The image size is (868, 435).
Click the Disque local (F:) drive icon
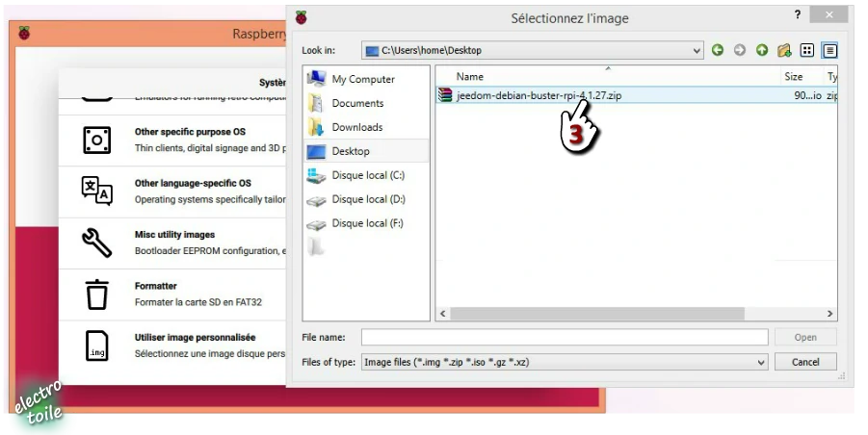(316, 224)
